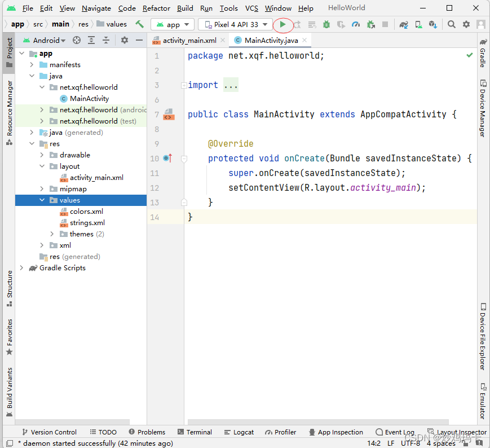
Task: Select colors.xml in the project tree
Action: [x=86, y=212]
